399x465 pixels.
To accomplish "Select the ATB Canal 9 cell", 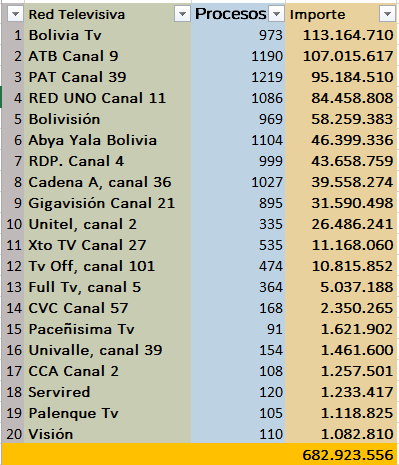I will pos(108,56).
